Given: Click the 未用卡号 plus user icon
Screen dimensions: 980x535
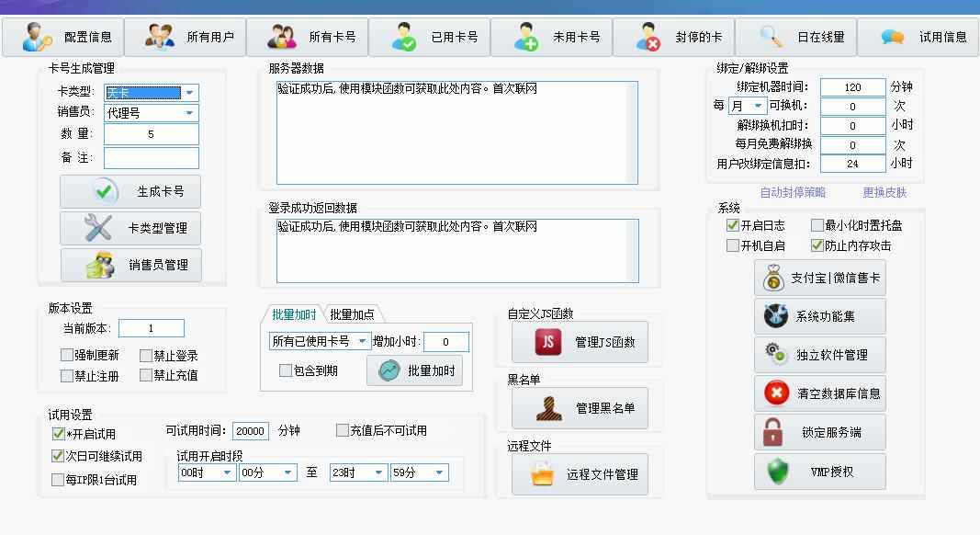Looking at the screenshot, I should pyautogui.click(x=525, y=36).
